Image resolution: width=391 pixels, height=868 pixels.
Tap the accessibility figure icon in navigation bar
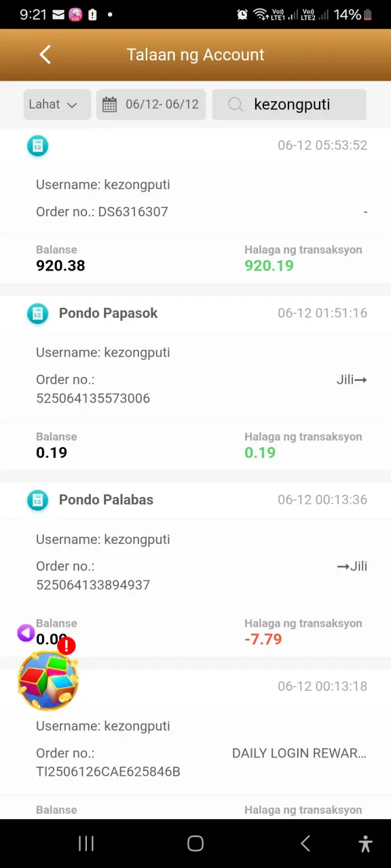365,843
